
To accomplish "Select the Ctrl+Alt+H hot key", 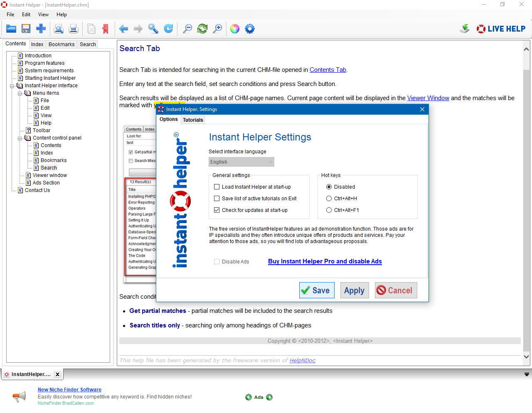I will coord(329,199).
